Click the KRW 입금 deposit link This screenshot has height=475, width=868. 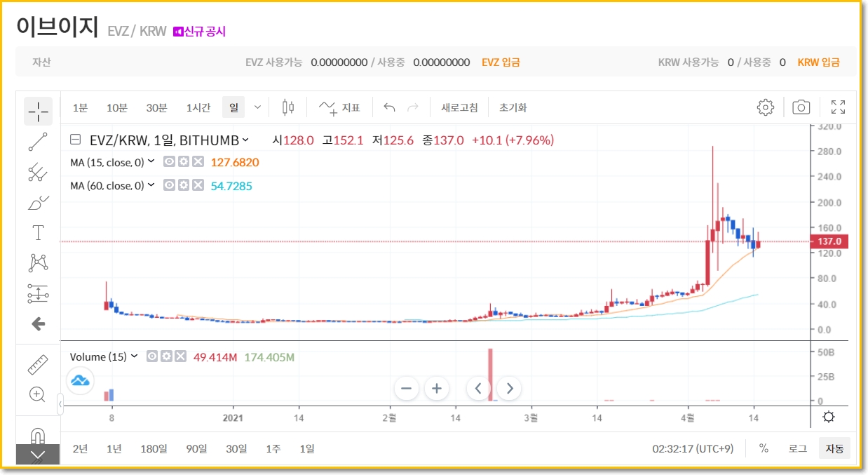pyautogui.click(x=818, y=62)
